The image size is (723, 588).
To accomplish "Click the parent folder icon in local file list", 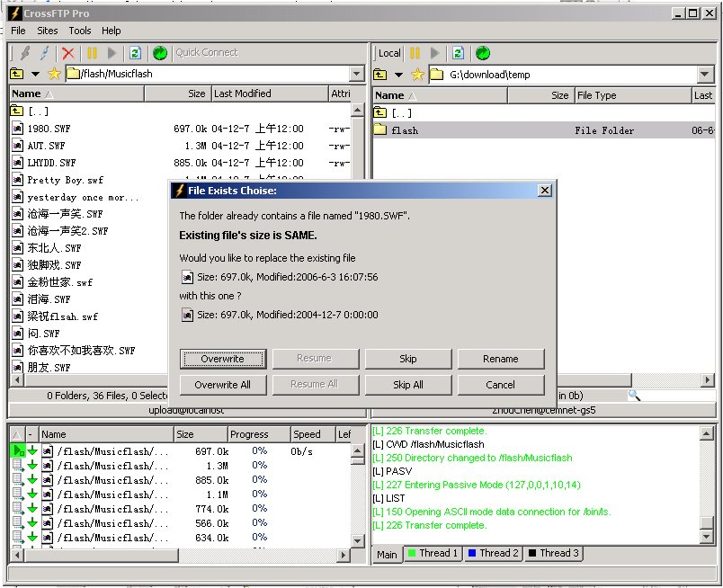I will [380, 112].
